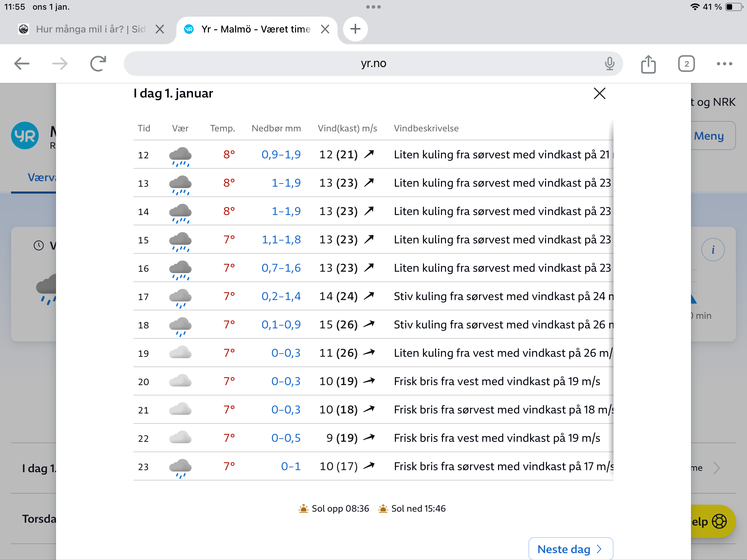Click the 'Vind(kast) m/s' column header
747x560 pixels.
[x=347, y=128]
